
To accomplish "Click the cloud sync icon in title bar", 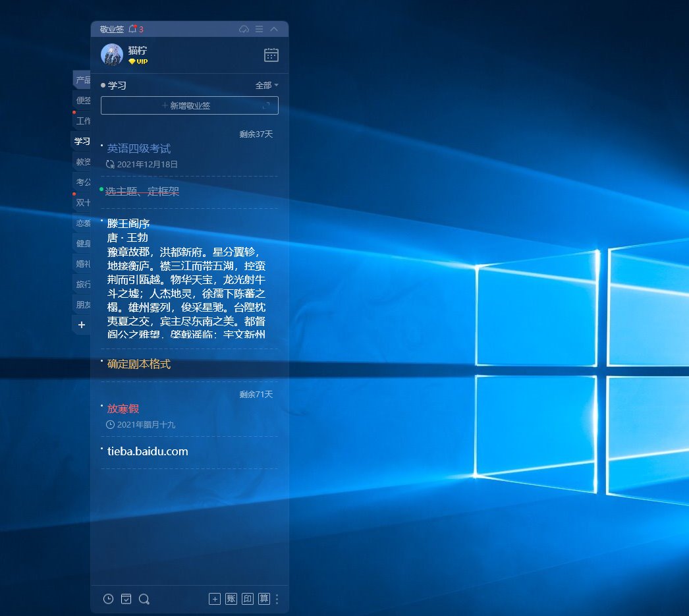I will pos(244,29).
